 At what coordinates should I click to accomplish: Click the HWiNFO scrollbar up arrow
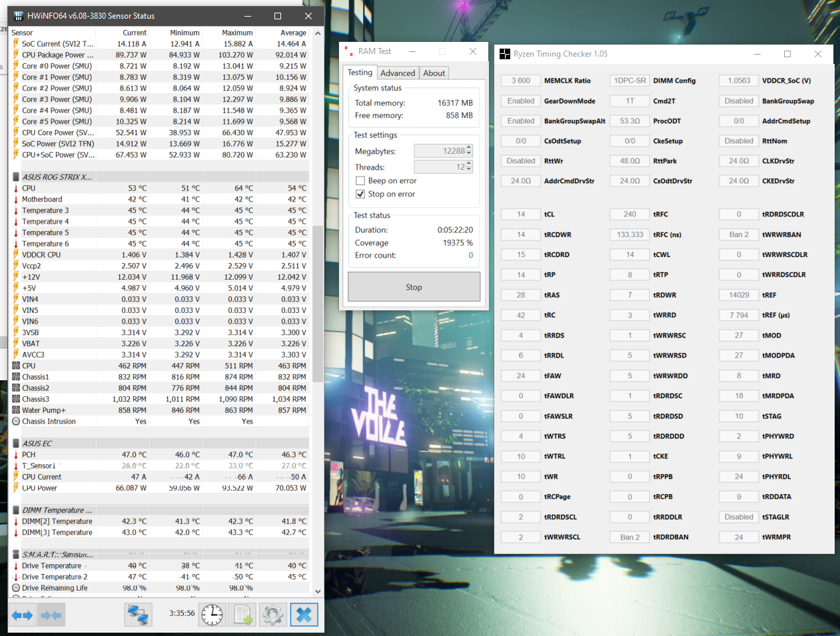point(318,33)
